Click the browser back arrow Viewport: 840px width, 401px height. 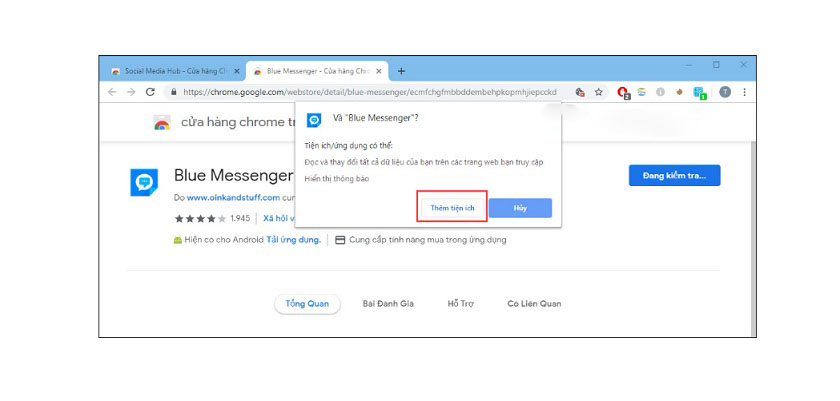click(x=112, y=92)
